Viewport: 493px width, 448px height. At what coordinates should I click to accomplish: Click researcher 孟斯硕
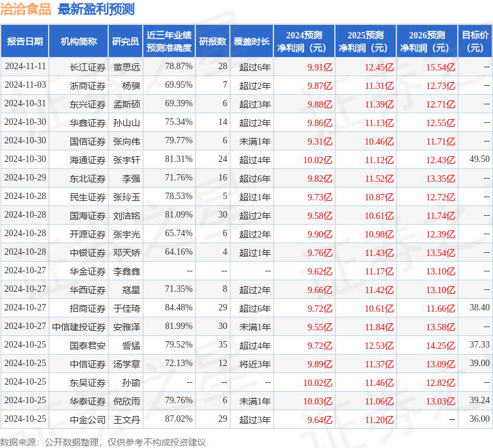pyautogui.click(x=127, y=104)
